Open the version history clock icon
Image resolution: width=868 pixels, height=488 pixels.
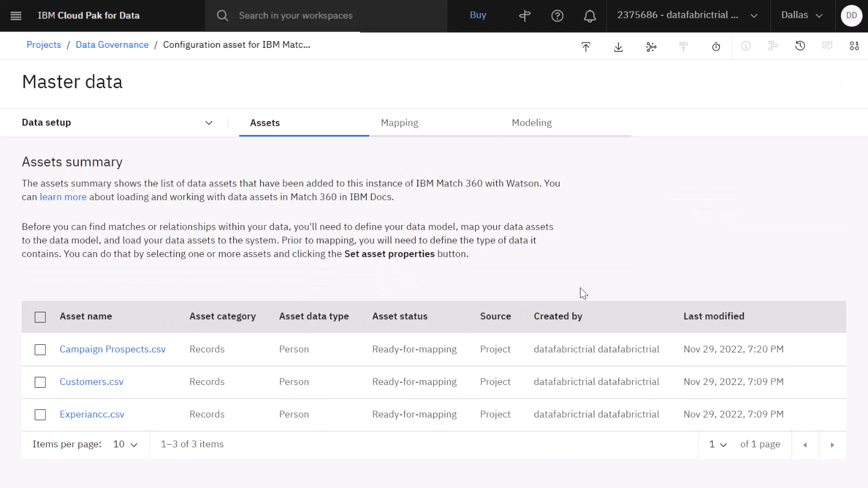800,46
